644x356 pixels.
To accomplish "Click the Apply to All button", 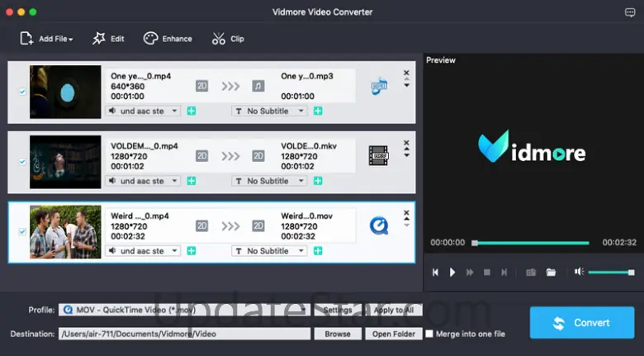I will point(394,310).
